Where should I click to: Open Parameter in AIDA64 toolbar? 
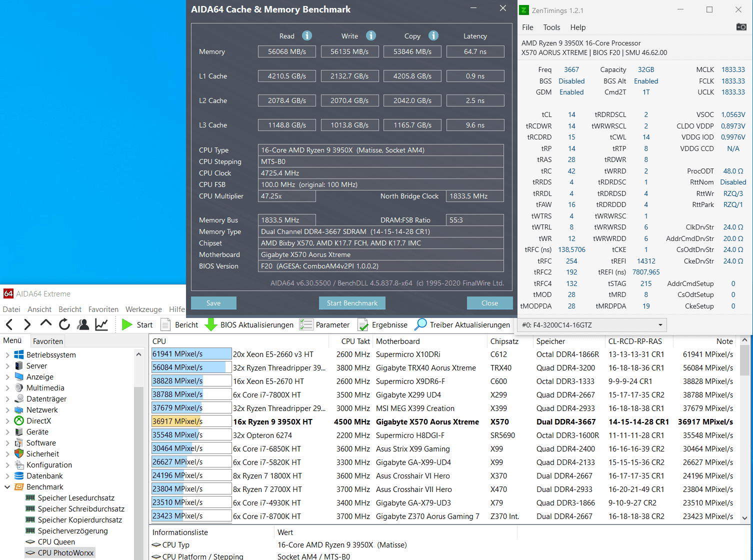click(324, 325)
